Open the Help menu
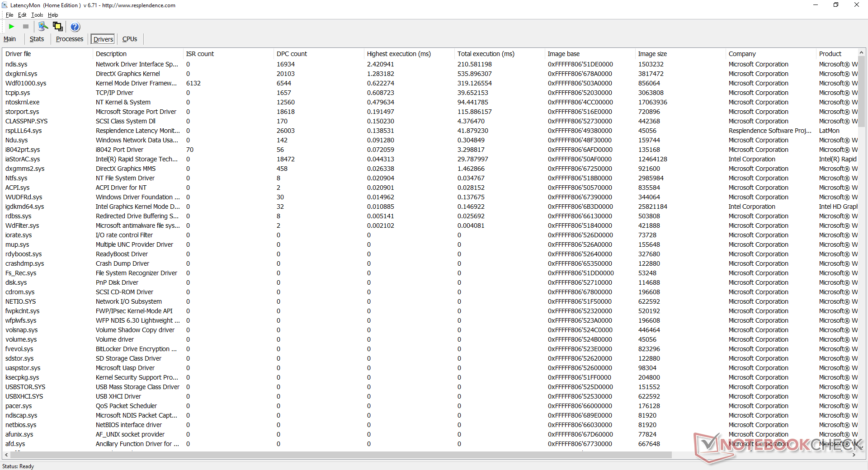 [53, 15]
